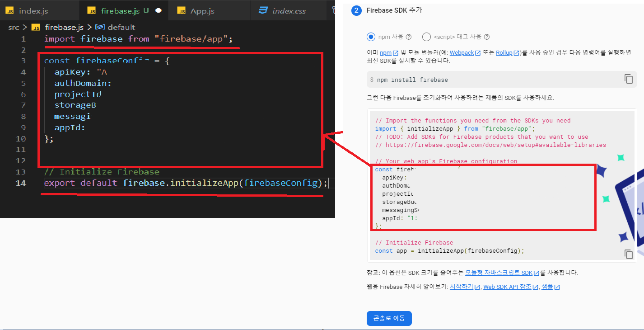
Task: Click the JS file icon in breadcrumb
Action: coord(36,27)
